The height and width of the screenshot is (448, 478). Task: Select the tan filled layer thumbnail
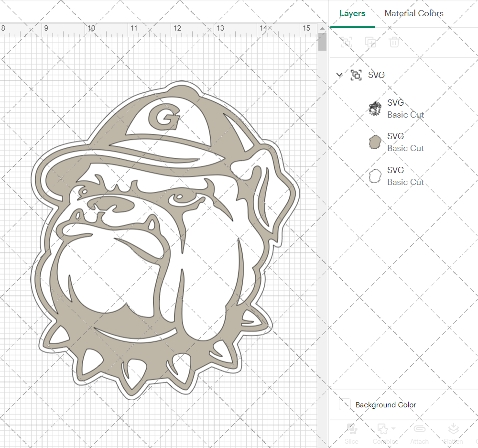pyautogui.click(x=375, y=142)
